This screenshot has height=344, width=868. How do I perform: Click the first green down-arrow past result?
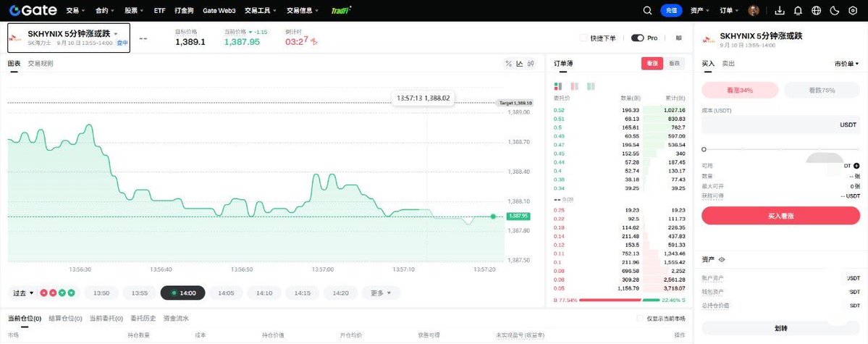(x=62, y=293)
